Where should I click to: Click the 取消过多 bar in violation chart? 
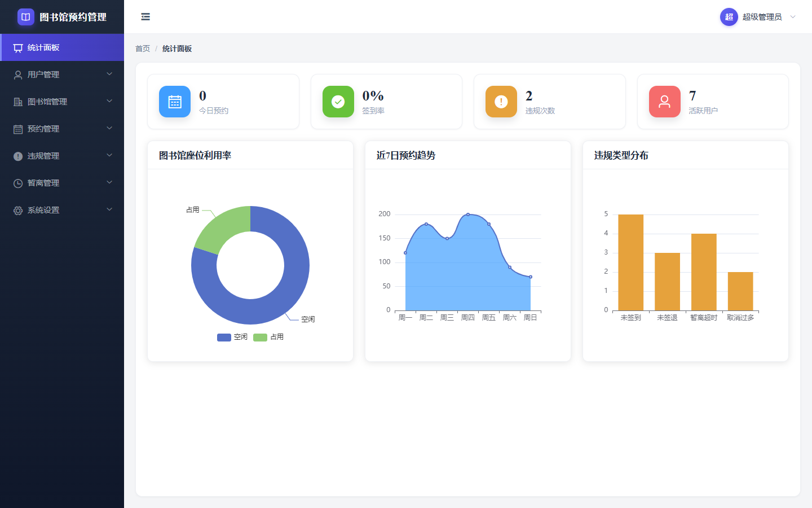click(740, 291)
